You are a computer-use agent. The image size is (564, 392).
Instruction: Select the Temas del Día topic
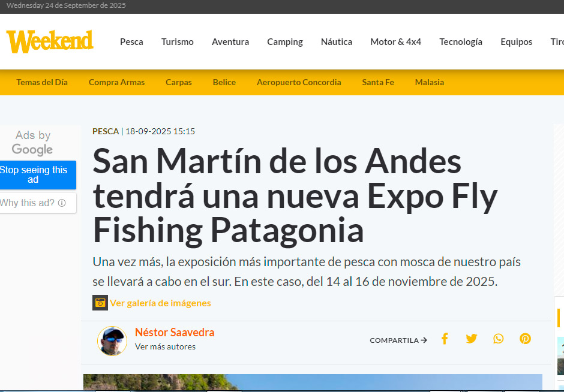(x=42, y=83)
